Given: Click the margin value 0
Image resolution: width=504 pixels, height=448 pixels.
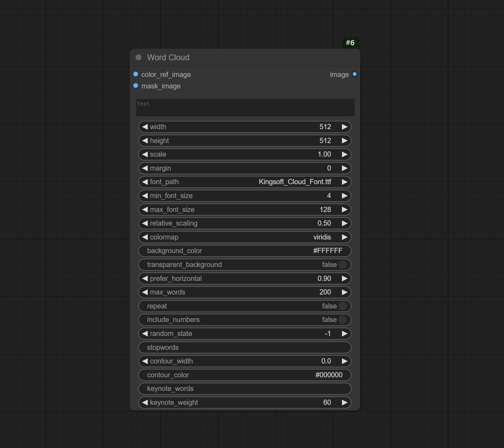Looking at the screenshot, I should pos(329,168).
